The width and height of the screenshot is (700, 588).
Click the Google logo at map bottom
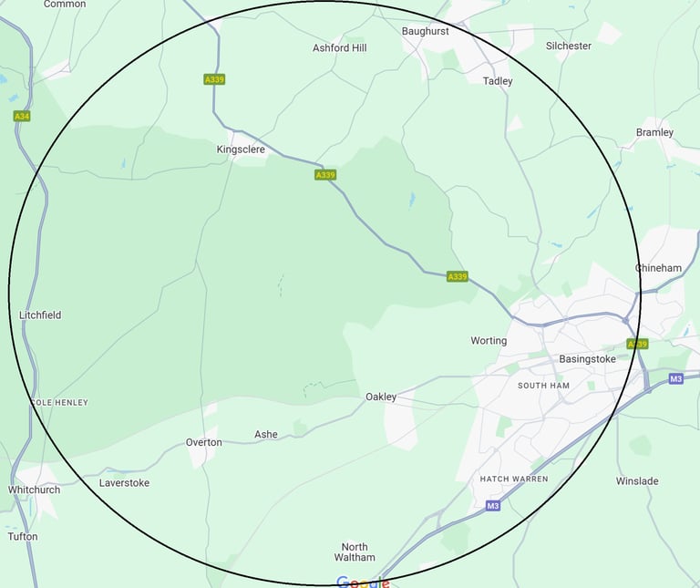363,583
